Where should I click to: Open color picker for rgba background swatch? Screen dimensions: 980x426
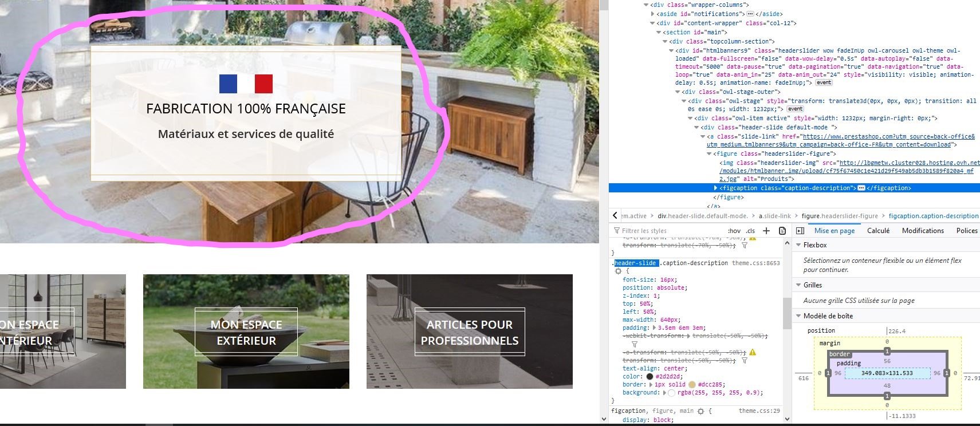point(671,392)
